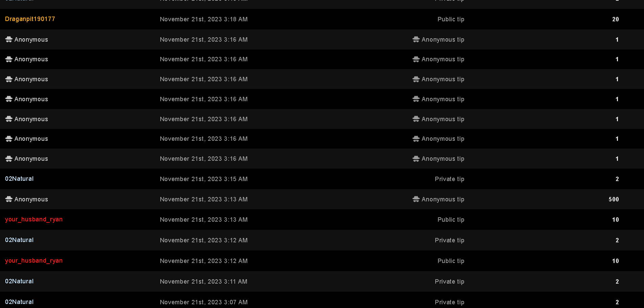The image size is (644, 308).
Task: Click incognito icon of the topmost Anonymous user
Action: coord(9,39)
